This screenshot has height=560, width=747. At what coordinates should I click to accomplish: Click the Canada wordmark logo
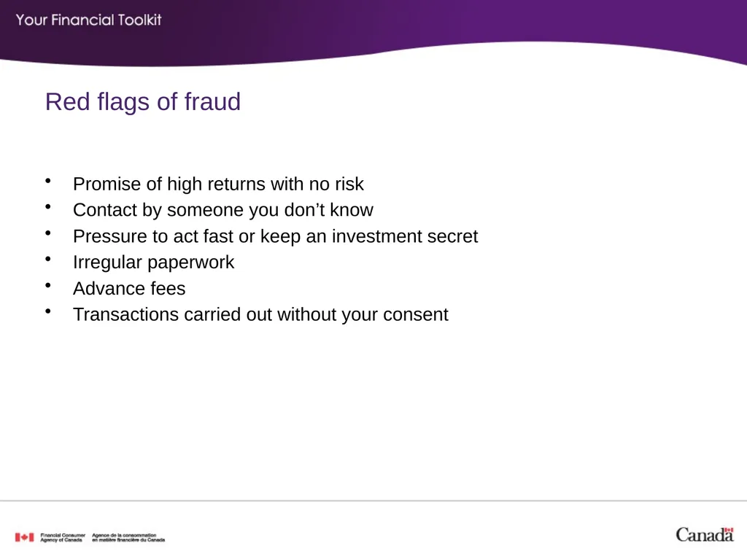tap(705, 534)
